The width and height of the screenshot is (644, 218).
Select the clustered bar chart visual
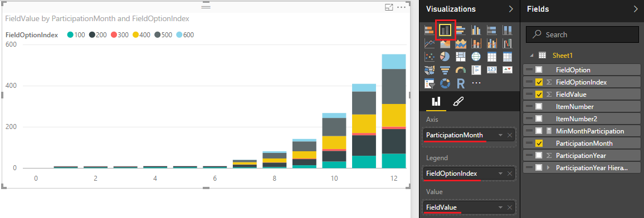point(460,30)
